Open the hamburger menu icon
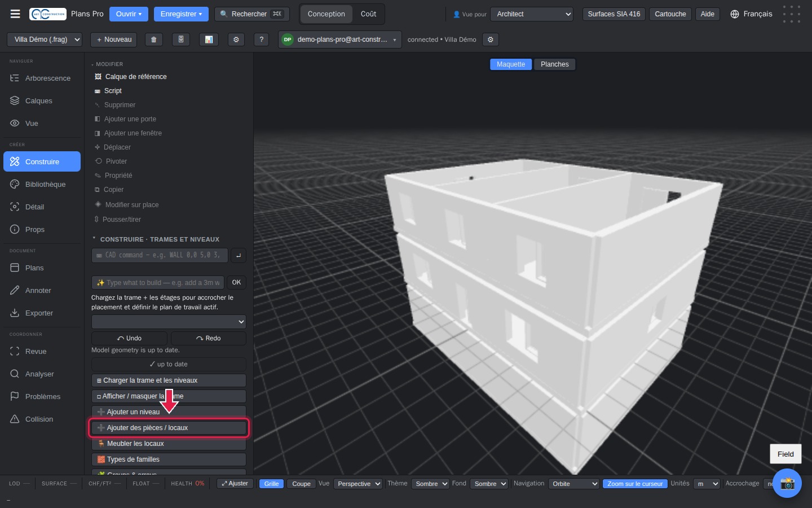This screenshot has height=508, width=812. [x=15, y=14]
